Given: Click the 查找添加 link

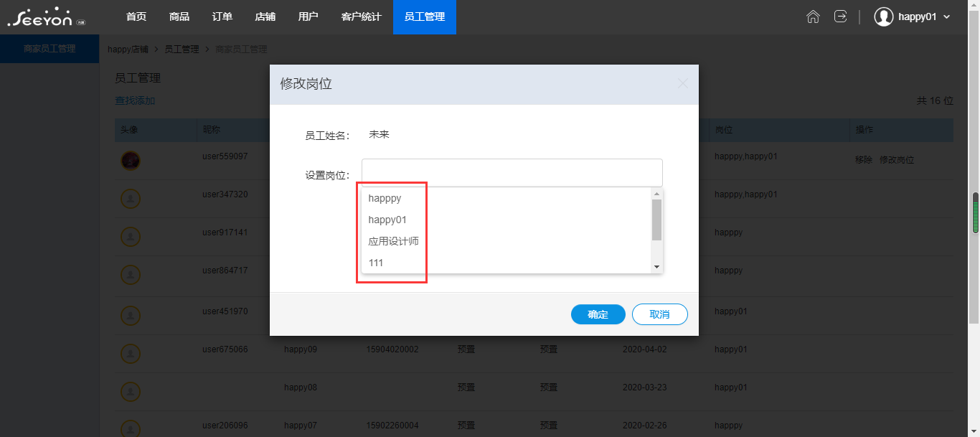Looking at the screenshot, I should point(135,100).
